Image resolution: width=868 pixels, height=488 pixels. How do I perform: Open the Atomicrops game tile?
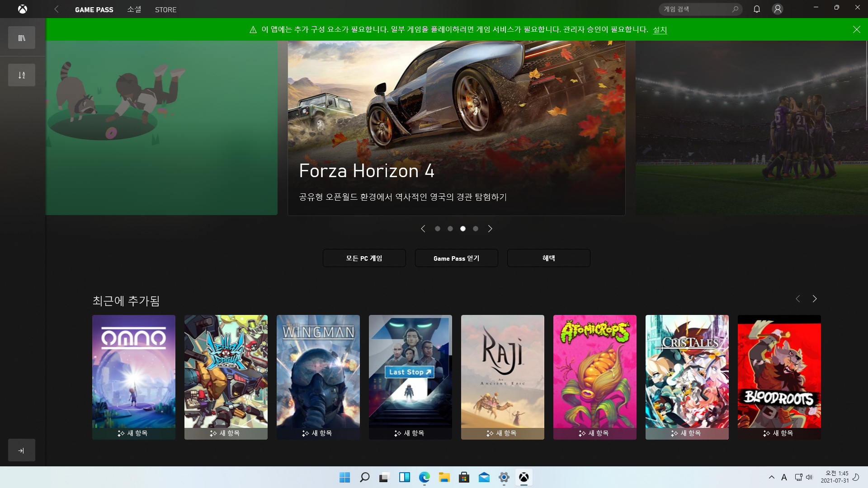click(x=595, y=377)
